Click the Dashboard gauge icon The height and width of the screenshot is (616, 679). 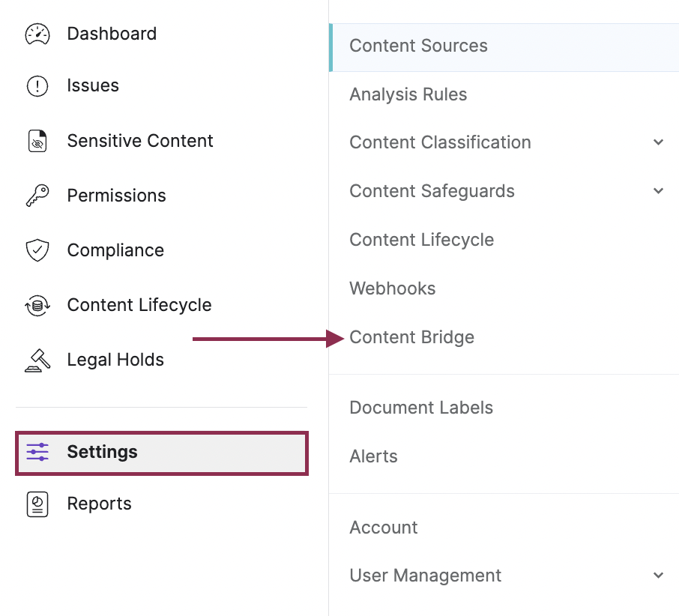pyautogui.click(x=37, y=34)
